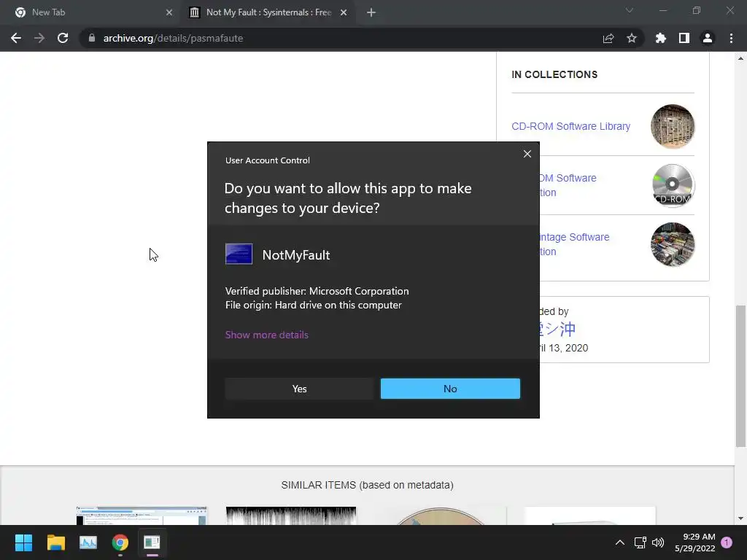Click the scrollbar down arrow
Screen dimensions: 747x560
tap(740, 518)
